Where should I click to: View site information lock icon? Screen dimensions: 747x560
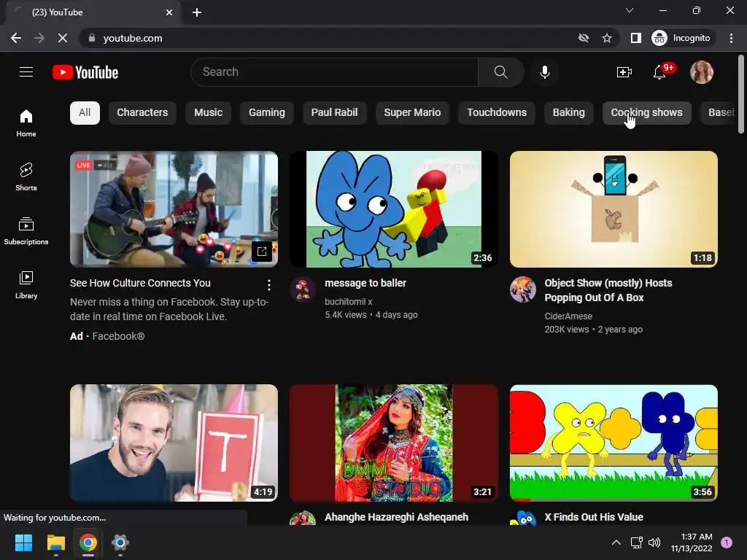pyautogui.click(x=91, y=38)
